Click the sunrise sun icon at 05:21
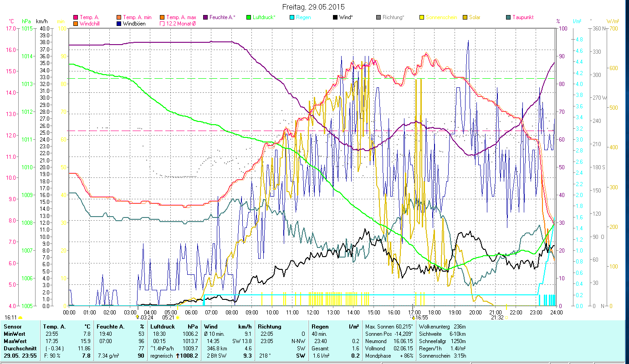The image size is (629, 364). point(177,318)
